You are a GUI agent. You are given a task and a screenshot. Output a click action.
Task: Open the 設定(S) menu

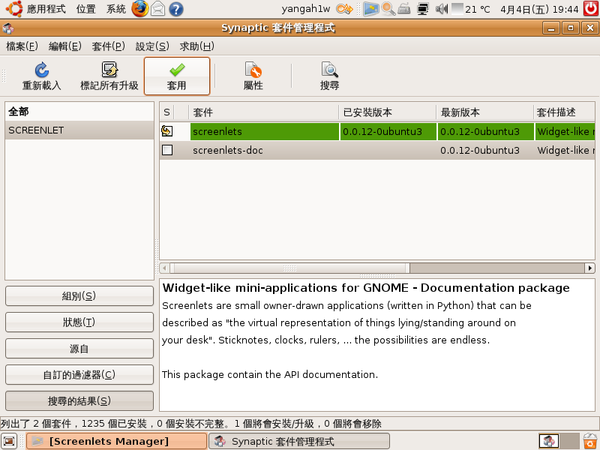152,46
